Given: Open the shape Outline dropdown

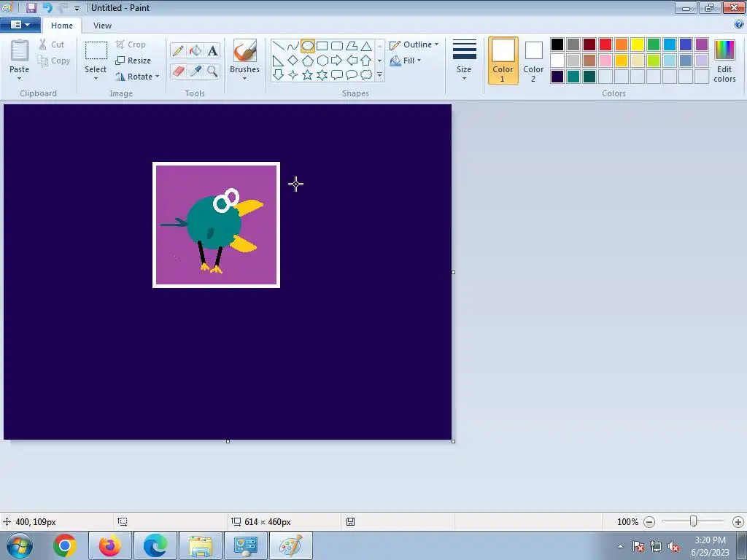Looking at the screenshot, I should coord(414,44).
